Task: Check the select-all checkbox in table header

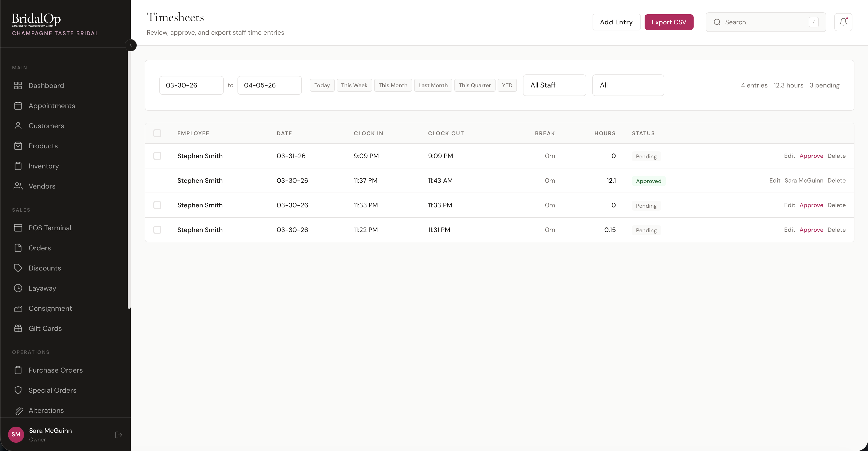Action: pos(157,133)
